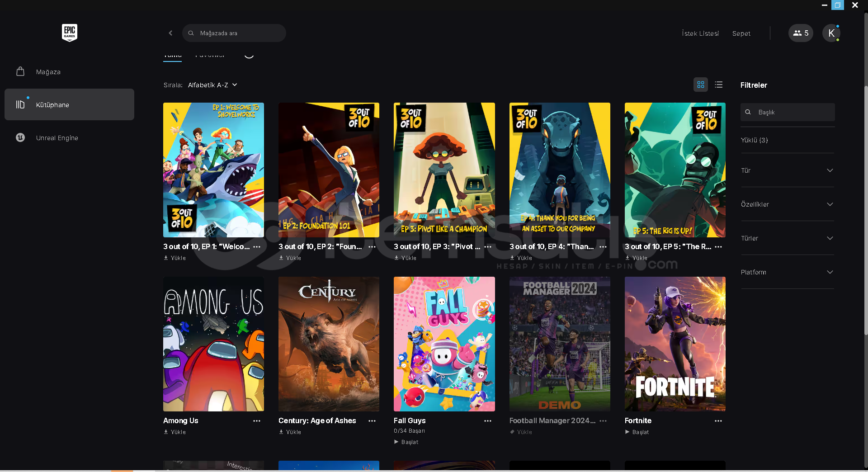Expand the Tür filter
Viewport: 868px width, 472px height.
pos(787,170)
